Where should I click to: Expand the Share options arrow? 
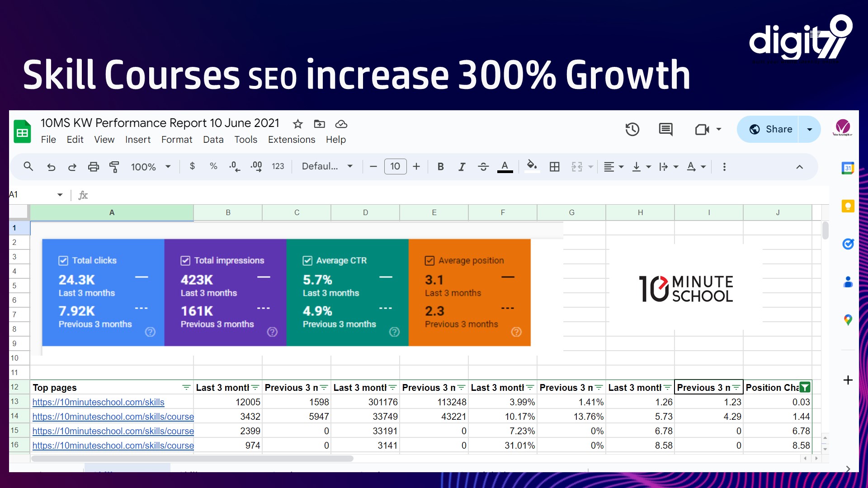tap(810, 130)
